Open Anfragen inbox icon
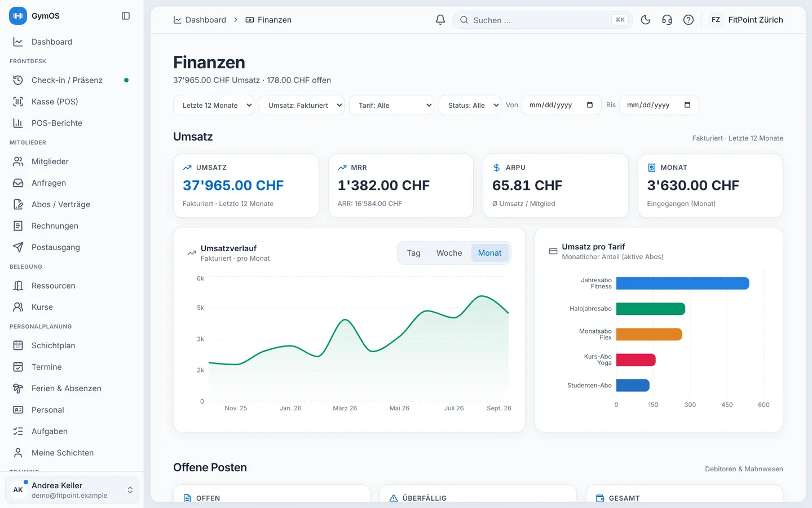This screenshot has height=508, width=812. point(18,183)
